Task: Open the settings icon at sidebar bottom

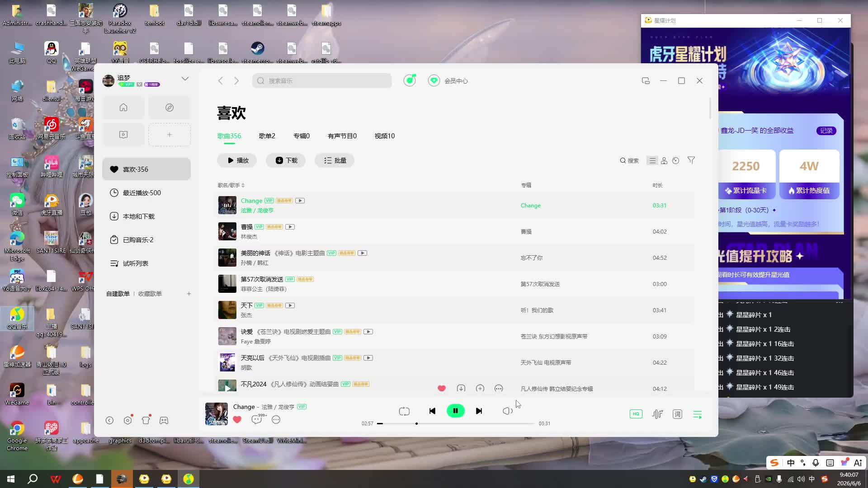Action: (x=128, y=420)
